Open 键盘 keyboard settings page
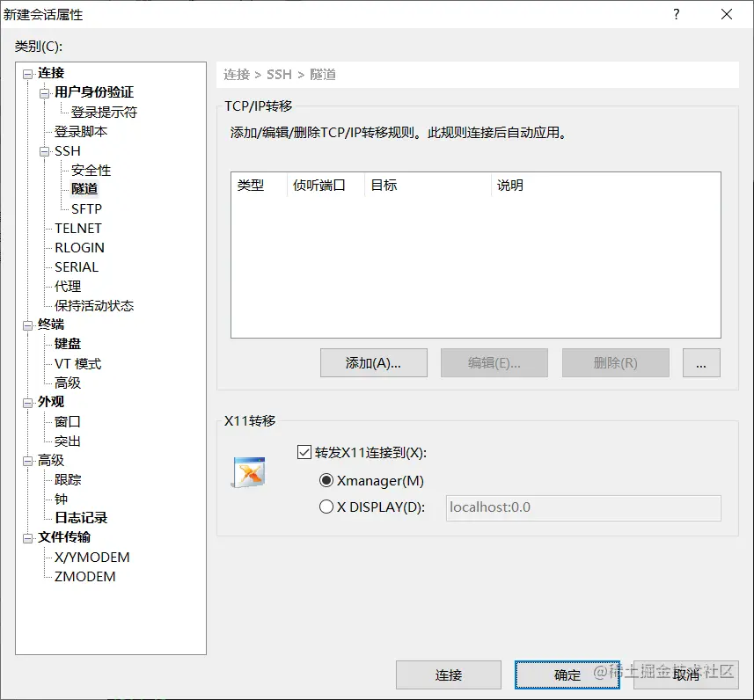 tap(64, 343)
